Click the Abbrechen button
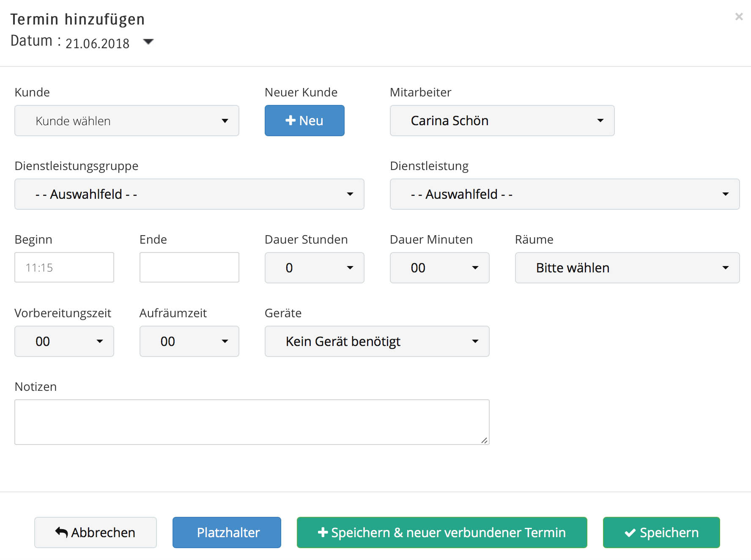The image size is (751, 560). tap(96, 533)
